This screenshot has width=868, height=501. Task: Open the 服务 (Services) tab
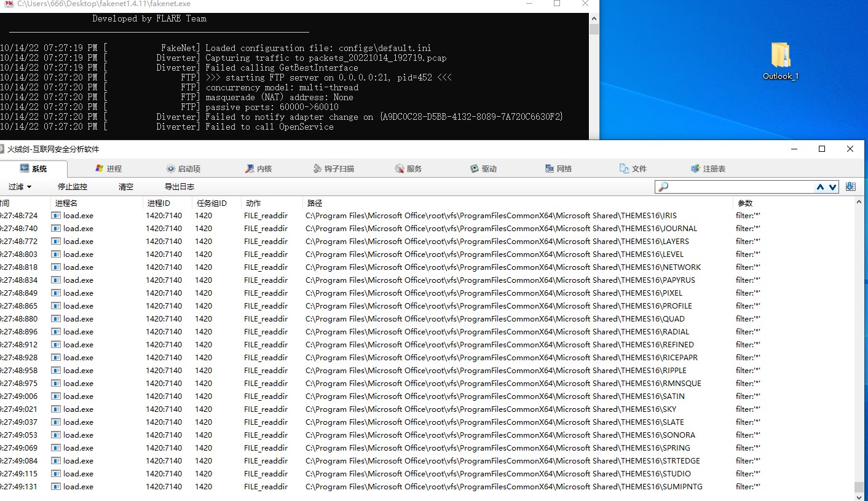[x=408, y=169]
